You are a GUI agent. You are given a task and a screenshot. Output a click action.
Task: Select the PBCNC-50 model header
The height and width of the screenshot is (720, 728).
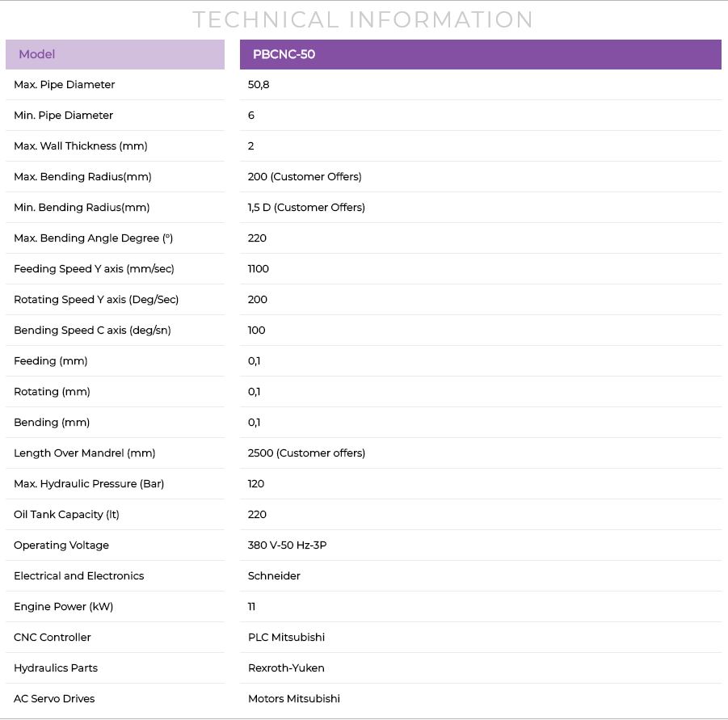point(481,54)
